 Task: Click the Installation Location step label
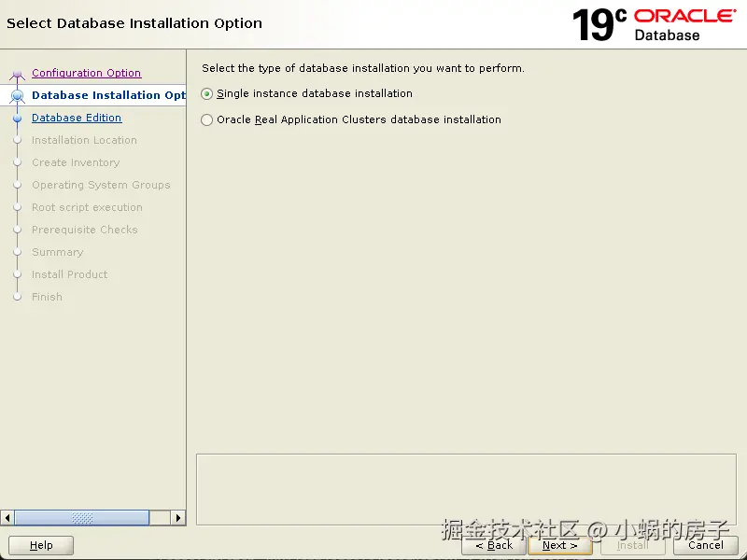(84, 140)
